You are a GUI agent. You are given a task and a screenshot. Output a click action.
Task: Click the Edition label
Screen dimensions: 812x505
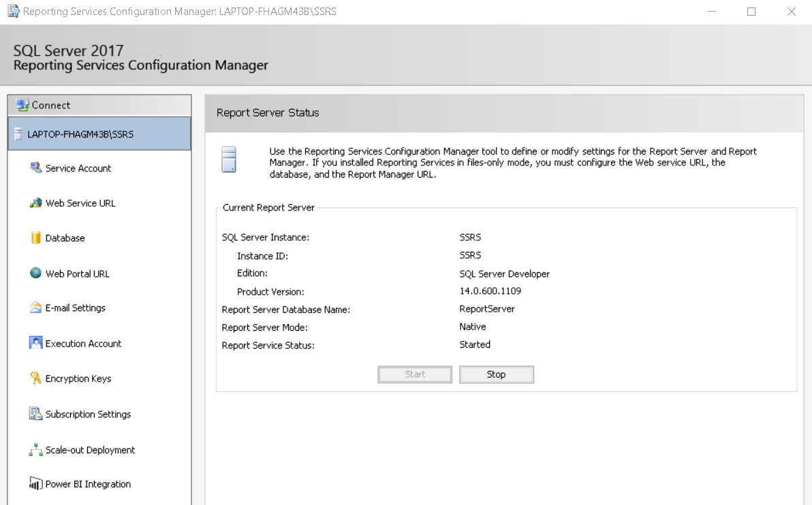pyautogui.click(x=252, y=273)
